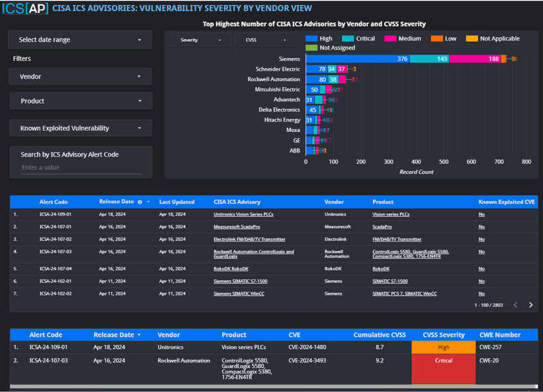Click the Critical legend color swatch
543x392 pixels.
(x=348, y=39)
